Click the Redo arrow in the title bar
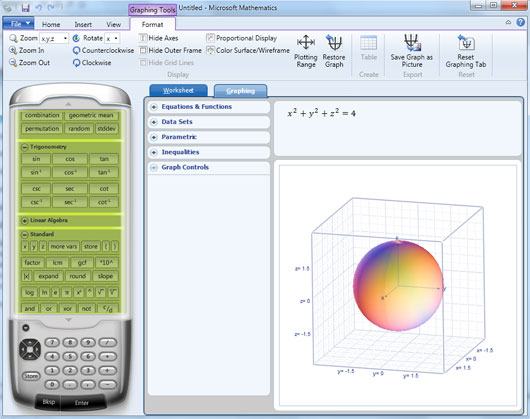Viewport: 530px width, 419px height. click(x=51, y=7)
